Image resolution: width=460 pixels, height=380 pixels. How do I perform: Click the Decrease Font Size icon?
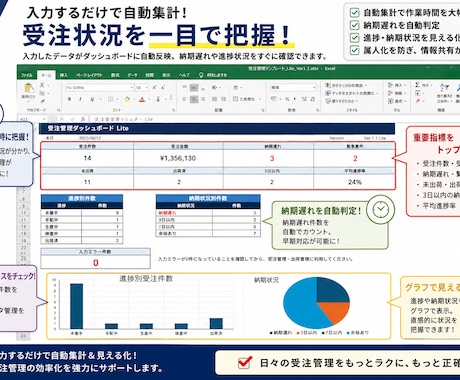tap(163, 88)
